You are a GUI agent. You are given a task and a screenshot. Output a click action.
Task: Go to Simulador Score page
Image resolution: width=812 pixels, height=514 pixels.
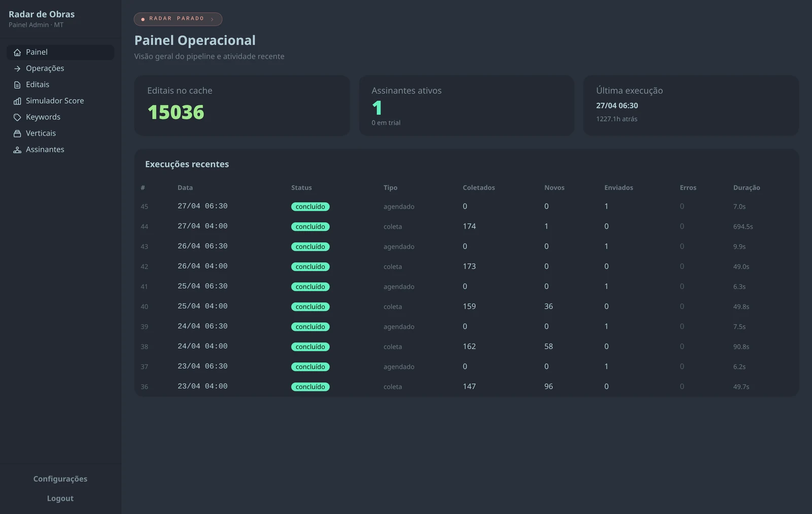pyautogui.click(x=60, y=101)
